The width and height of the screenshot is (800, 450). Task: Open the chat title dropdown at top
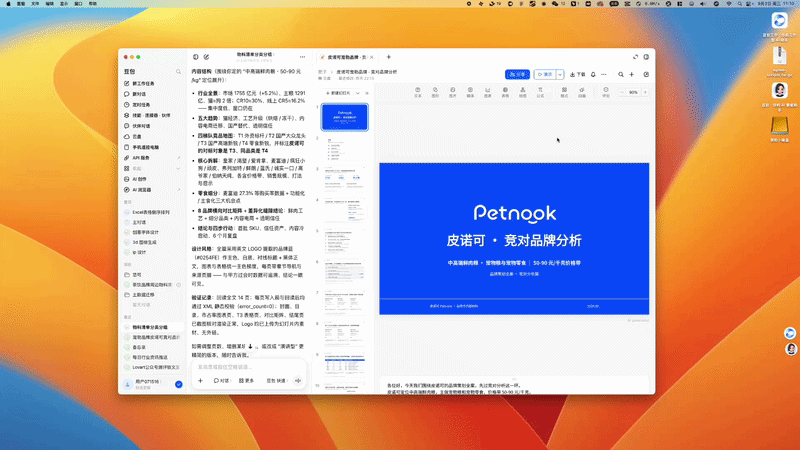[255, 55]
